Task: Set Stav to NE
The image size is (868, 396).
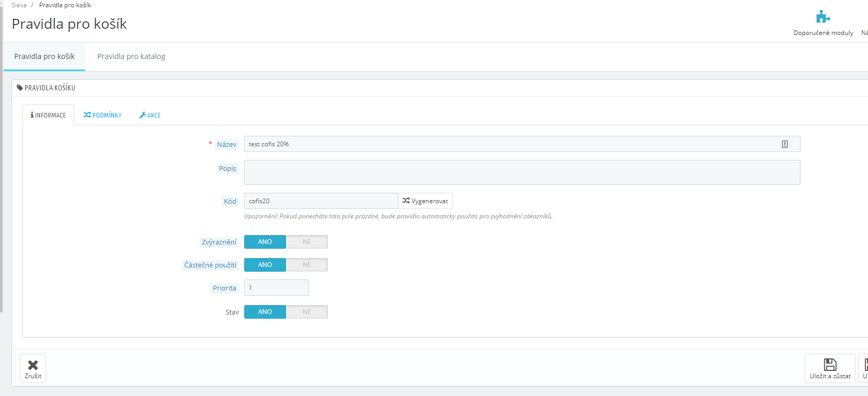Action: 307,312
